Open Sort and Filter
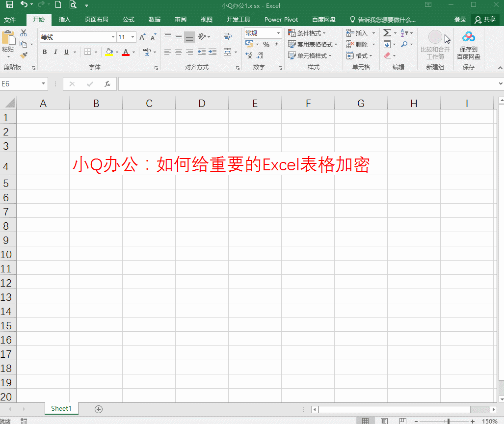The width and height of the screenshot is (504, 424). (404, 33)
